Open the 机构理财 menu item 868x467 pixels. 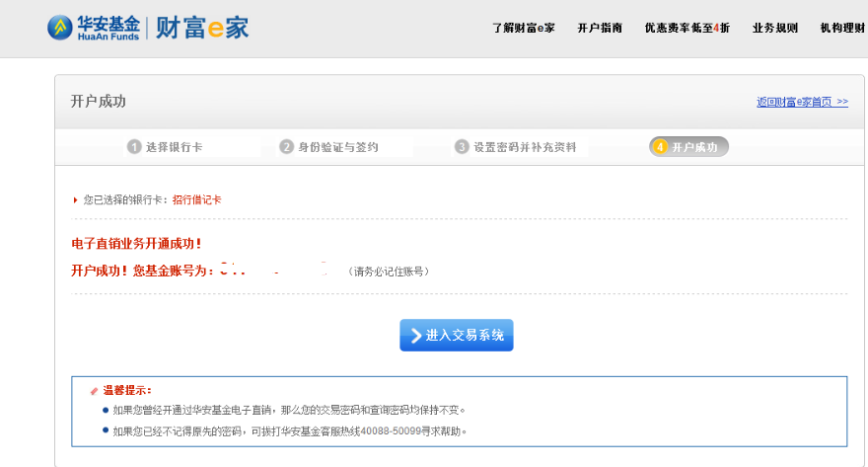(843, 28)
